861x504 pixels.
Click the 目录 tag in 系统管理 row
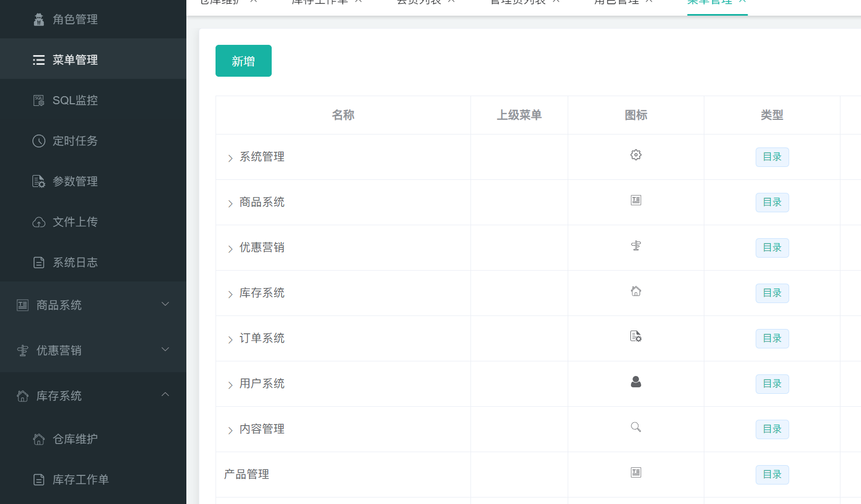click(x=772, y=157)
